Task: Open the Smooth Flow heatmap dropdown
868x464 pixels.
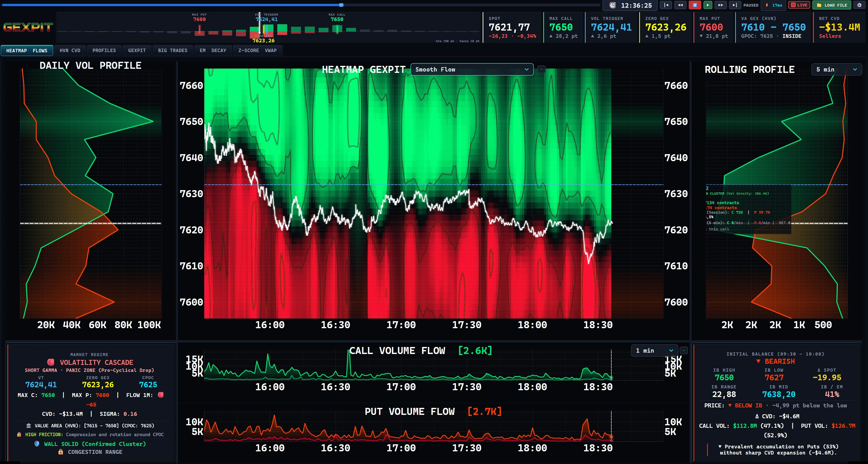Action: click(472, 69)
